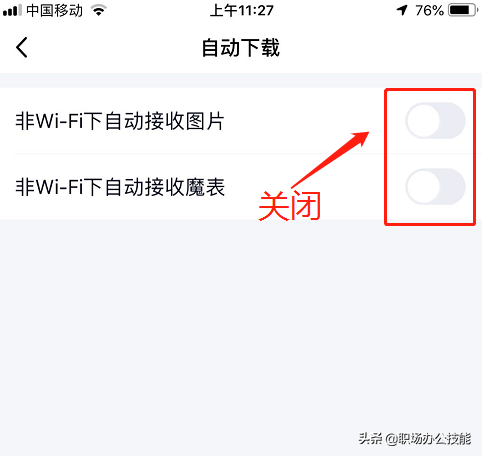
Task: Tap the battery icon in status bar
Action: [x=463, y=10]
